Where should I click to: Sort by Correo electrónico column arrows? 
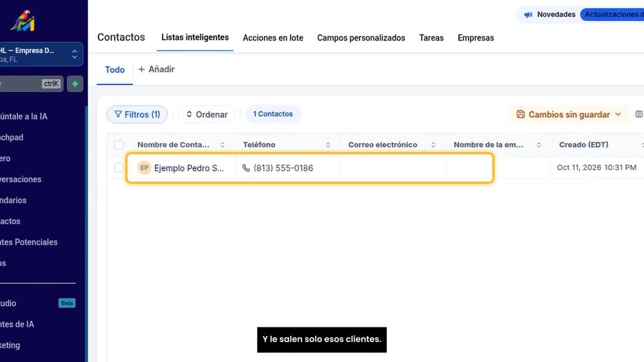[x=433, y=145]
